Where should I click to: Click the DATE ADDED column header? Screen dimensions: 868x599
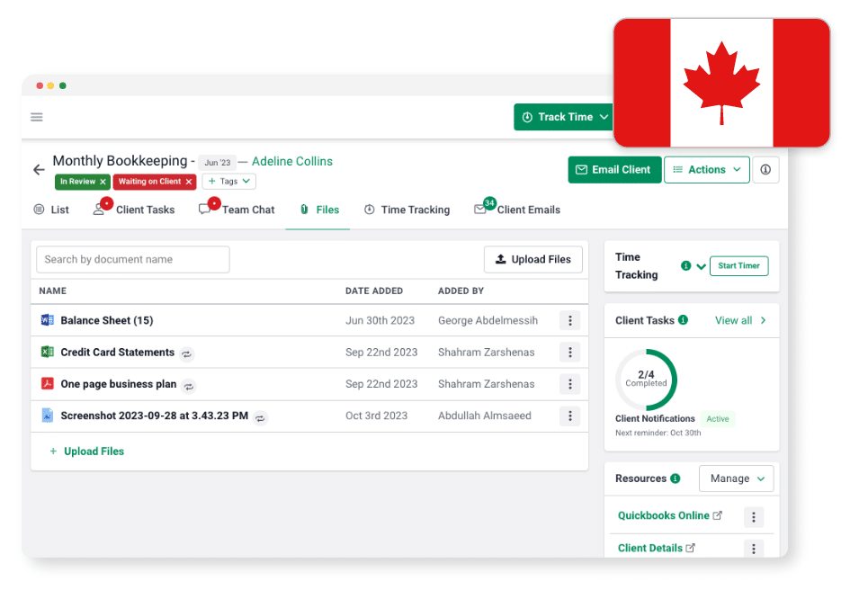[x=374, y=291]
